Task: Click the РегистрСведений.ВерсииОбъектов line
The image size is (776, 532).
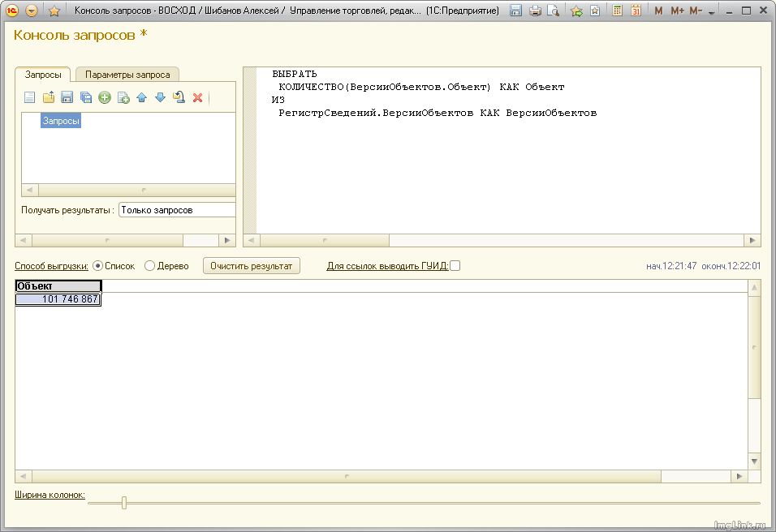Action: point(438,113)
